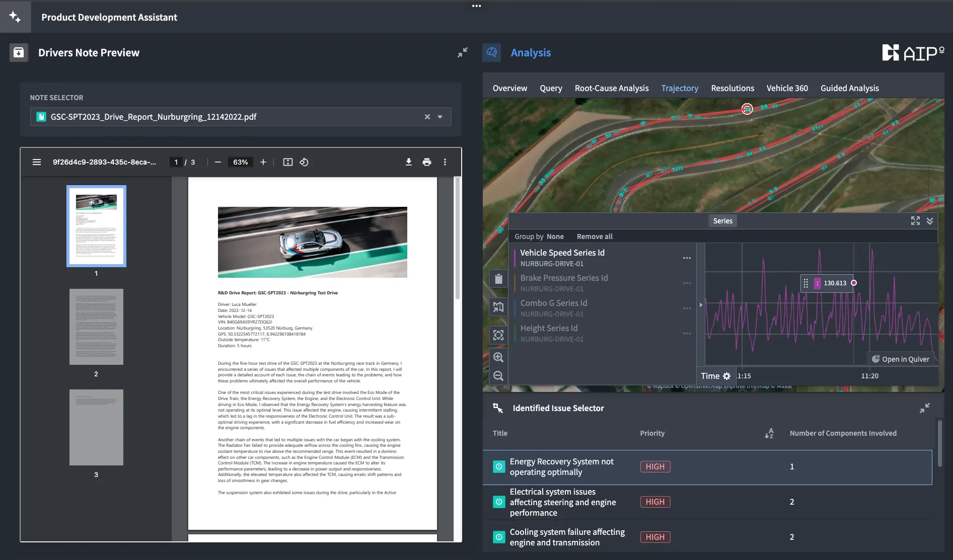Click the print icon in PDF viewer
The height and width of the screenshot is (560, 953).
pos(427,162)
